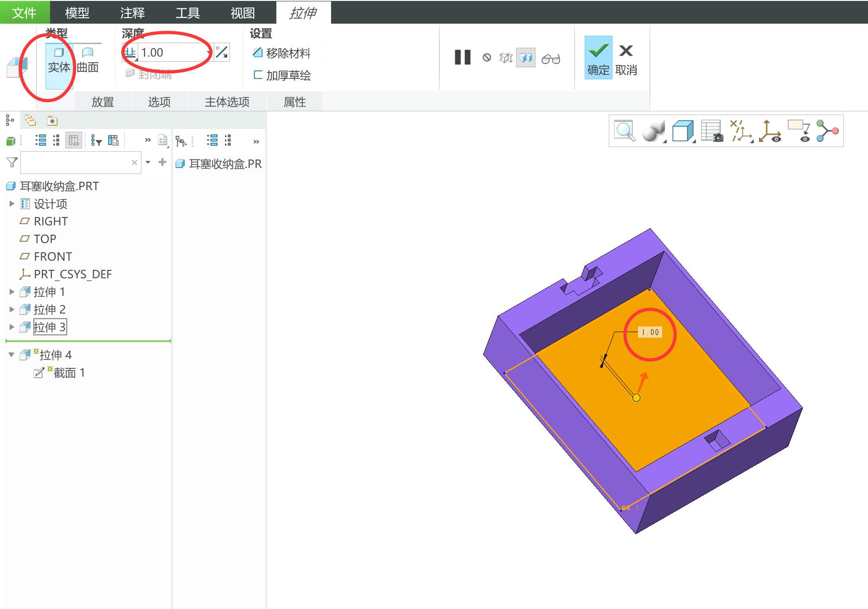Click the model tree search field
Image resolution: width=868 pixels, height=609 pixels.
[x=81, y=162]
